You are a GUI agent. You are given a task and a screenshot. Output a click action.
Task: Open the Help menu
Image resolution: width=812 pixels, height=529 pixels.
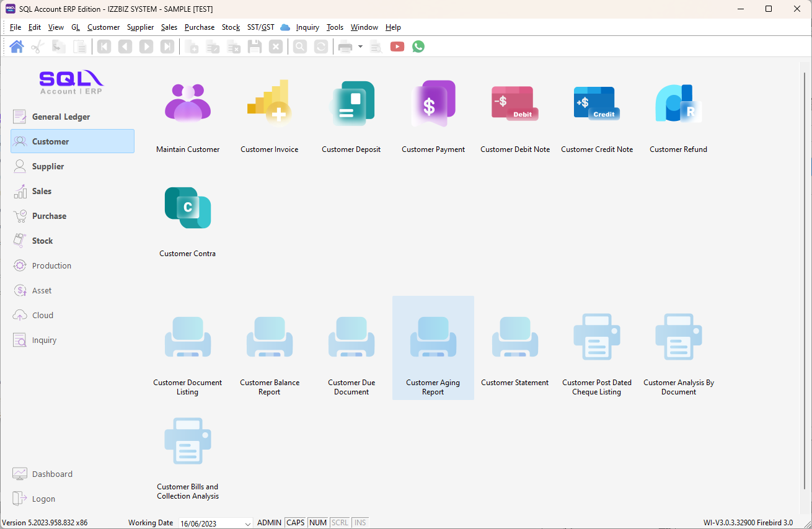[393, 27]
